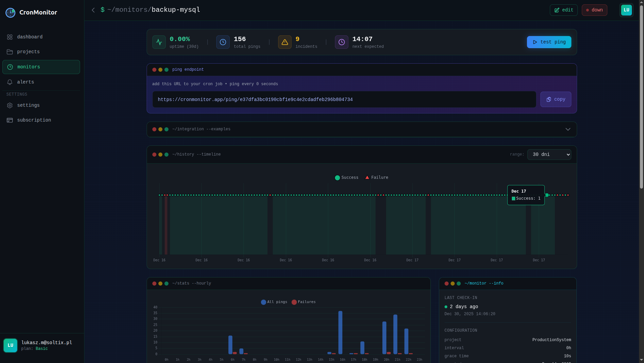Toggle the Failures legend in hourly stats
644x363 pixels.
pos(303,302)
